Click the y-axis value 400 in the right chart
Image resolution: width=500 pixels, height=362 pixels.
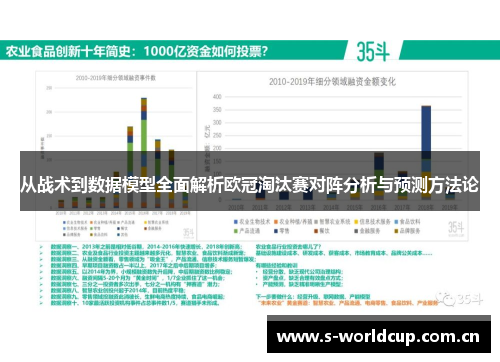coord(217,97)
